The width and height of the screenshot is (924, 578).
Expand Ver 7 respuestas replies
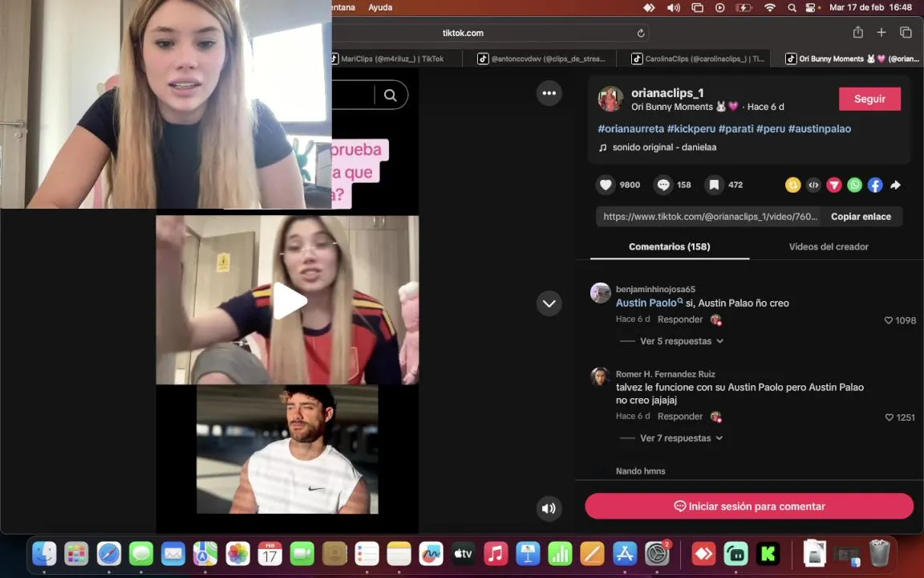coord(681,438)
